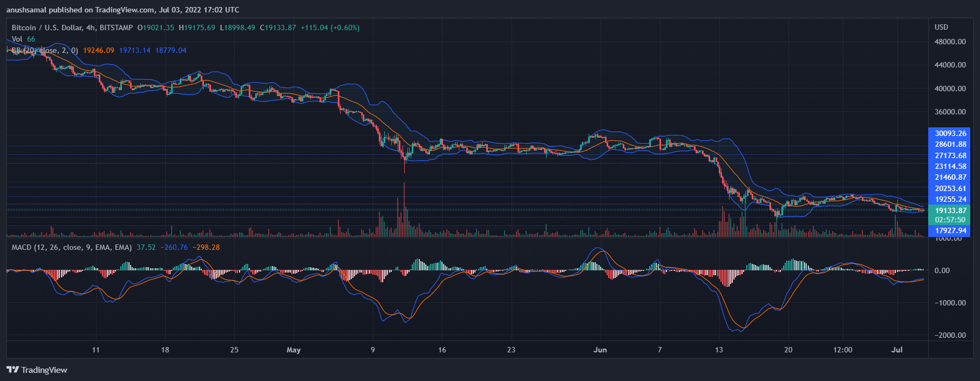This screenshot has width=980, height=381.
Task: Click the -2000.00 tick on MACD axis
Action: pyautogui.click(x=950, y=335)
